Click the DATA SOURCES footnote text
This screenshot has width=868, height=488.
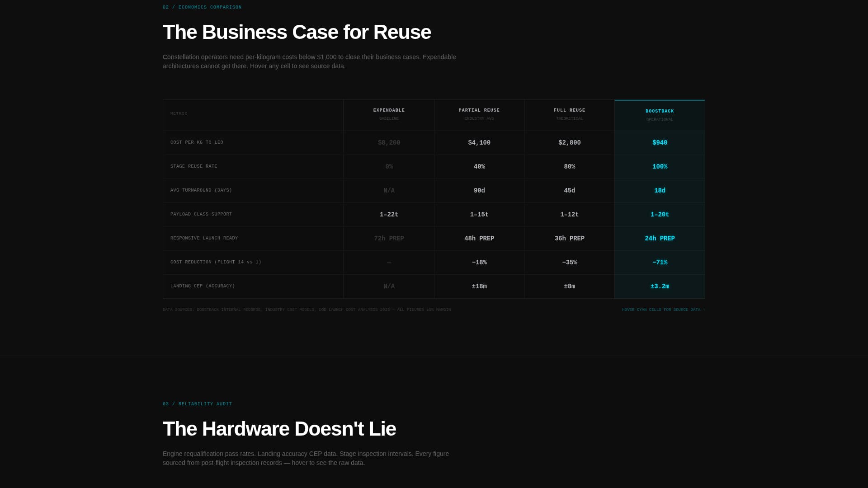click(307, 310)
